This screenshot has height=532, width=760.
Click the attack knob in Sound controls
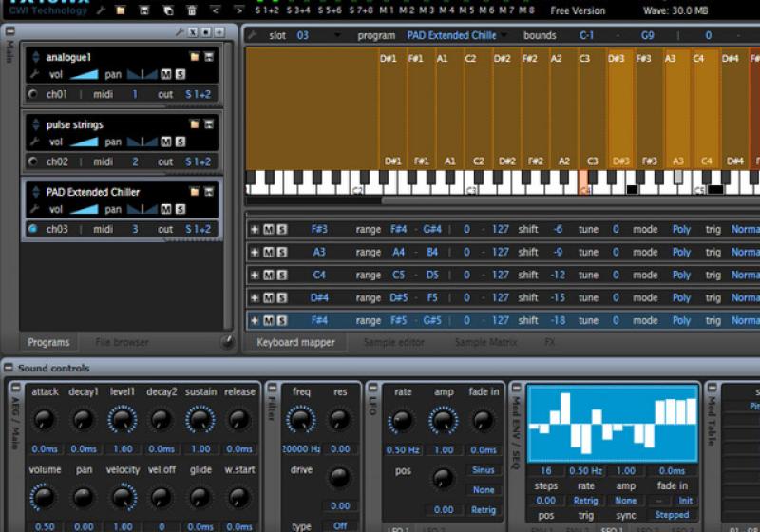pos(45,419)
